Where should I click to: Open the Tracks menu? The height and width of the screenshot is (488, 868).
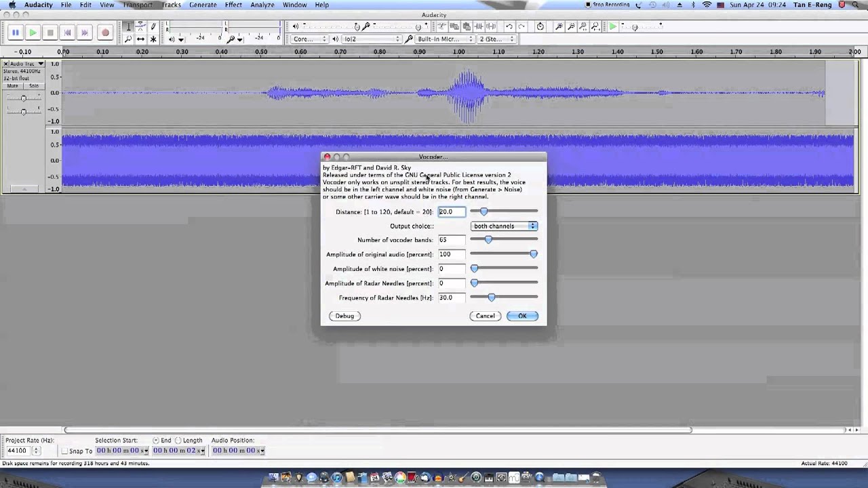pos(171,5)
